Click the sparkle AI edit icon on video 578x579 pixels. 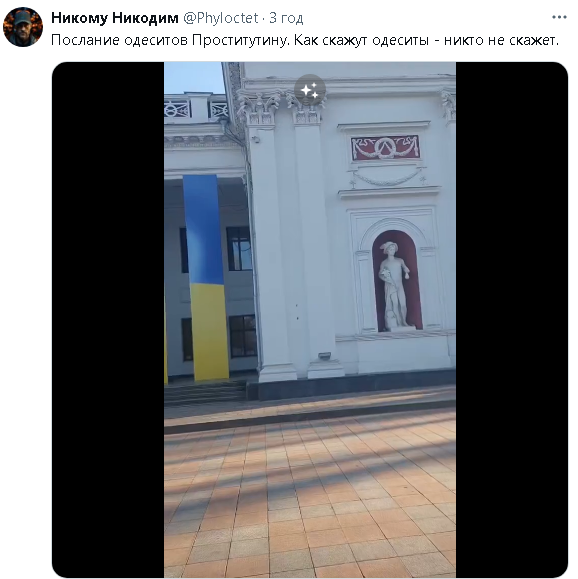tap(310, 90)
